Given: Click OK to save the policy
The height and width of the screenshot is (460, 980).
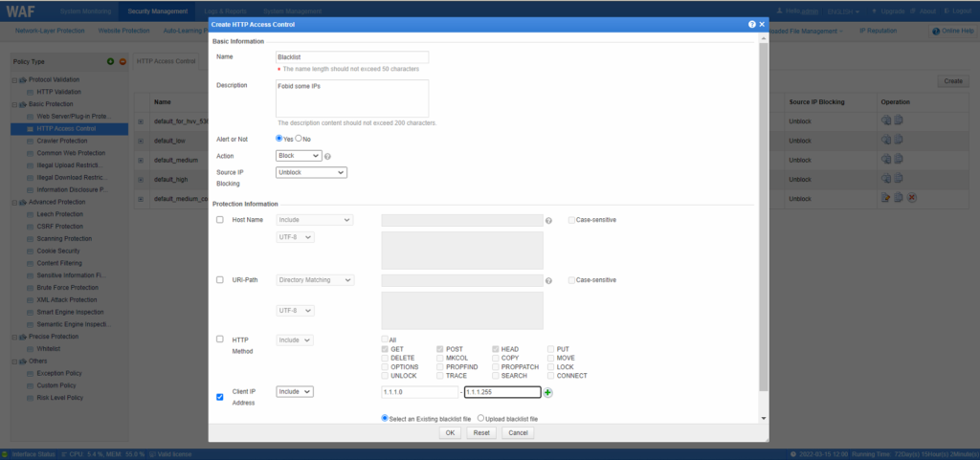Looking at the screenshot, I should [x=450, y=432].
